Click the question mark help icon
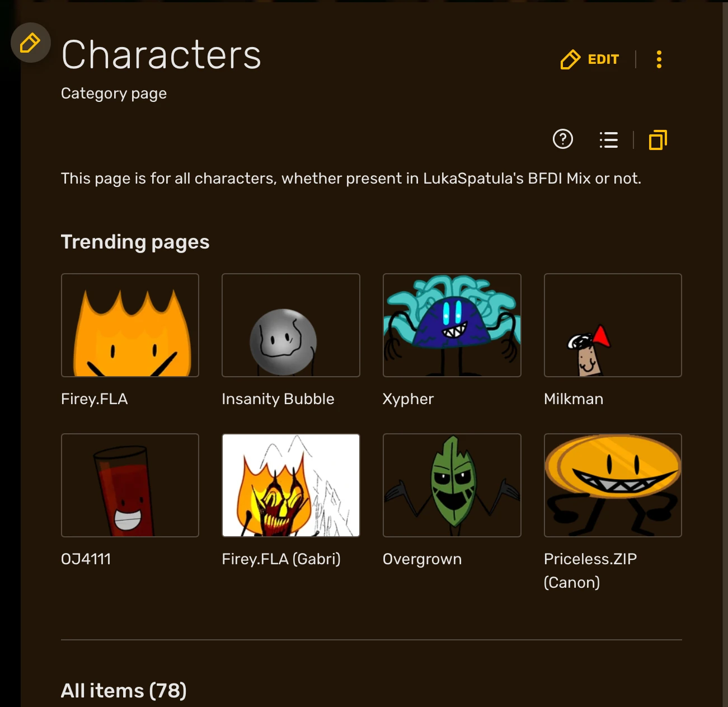The height and width of the screenshot is (707, 728). click(563, 139)
